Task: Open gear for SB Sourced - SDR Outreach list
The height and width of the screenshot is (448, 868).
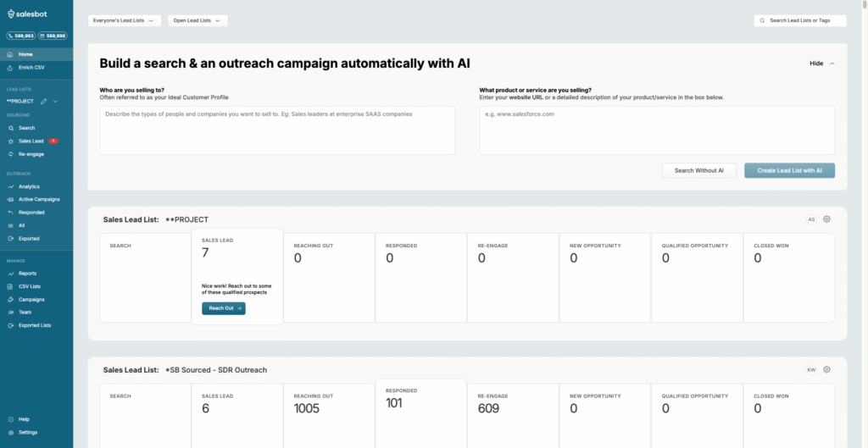Action: click(x=826, y=369)
